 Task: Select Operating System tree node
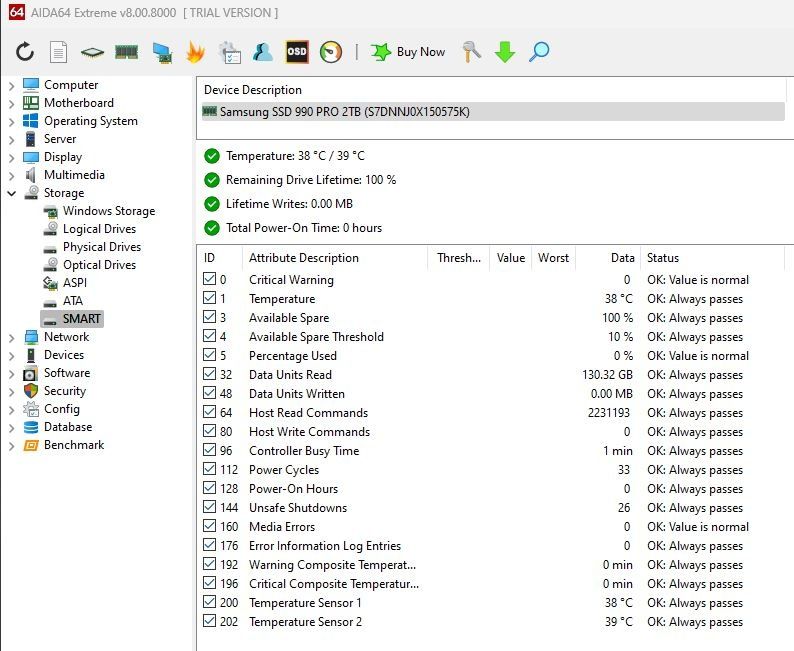91,121
